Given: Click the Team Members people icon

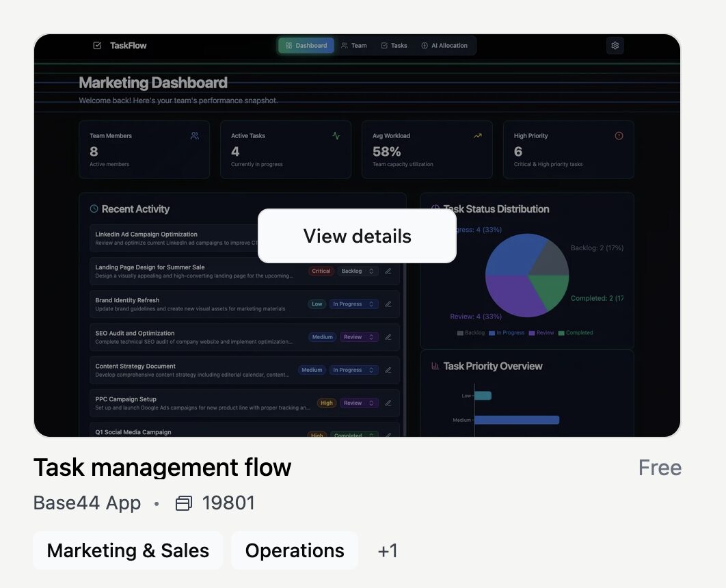Looking at the screenshot, I should point(195,136).
